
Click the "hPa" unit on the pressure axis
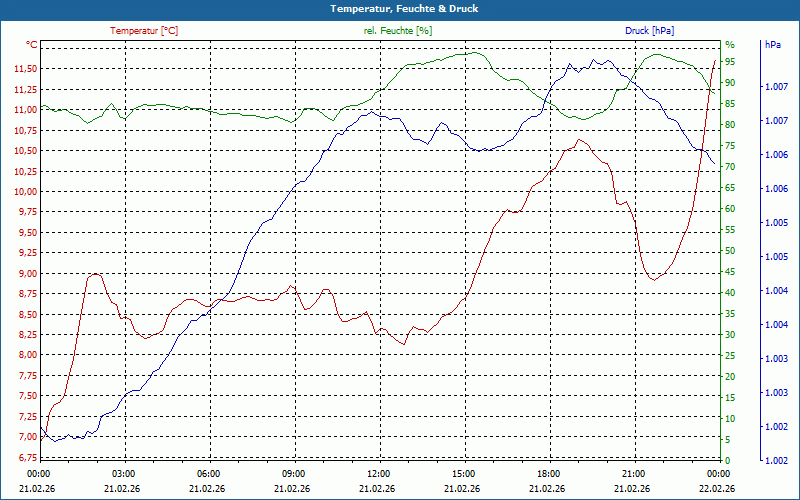pyautogui.click(x=772, y=45)
